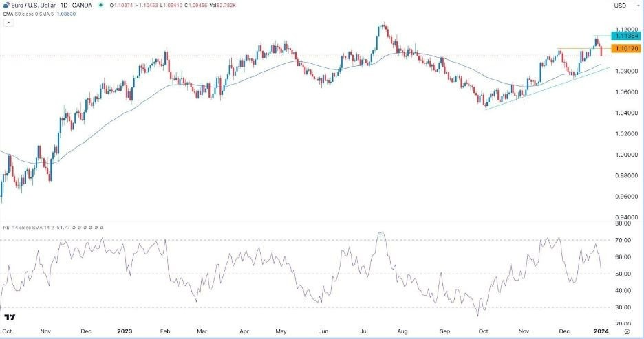The width and height of the screenshot is (644, 339).
Task: Click the 1.04000 price axis label
Action: coord(627,113)
